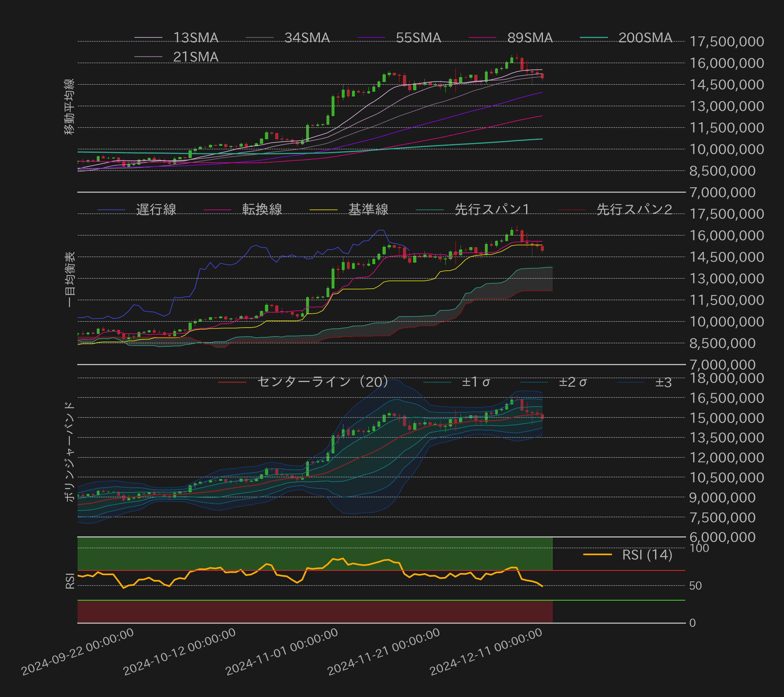The image size is (784, 697).
Task: Toggle 先行スパン1 in the legend
Action: [x=492, y=210]
